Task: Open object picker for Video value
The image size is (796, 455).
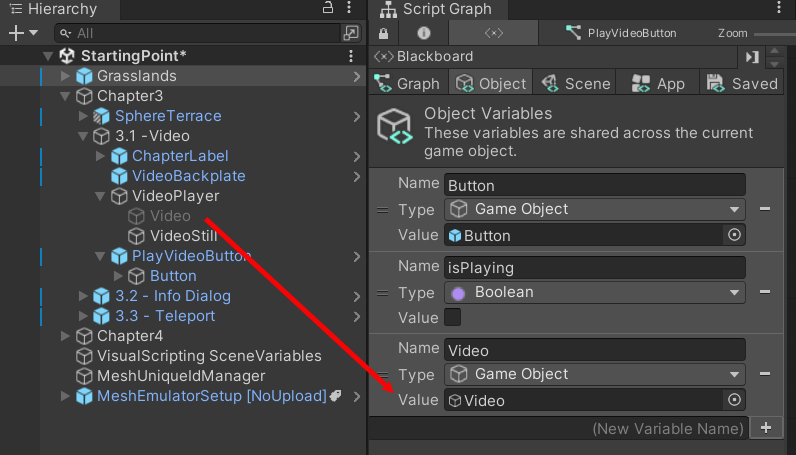Action: [734, 400]
